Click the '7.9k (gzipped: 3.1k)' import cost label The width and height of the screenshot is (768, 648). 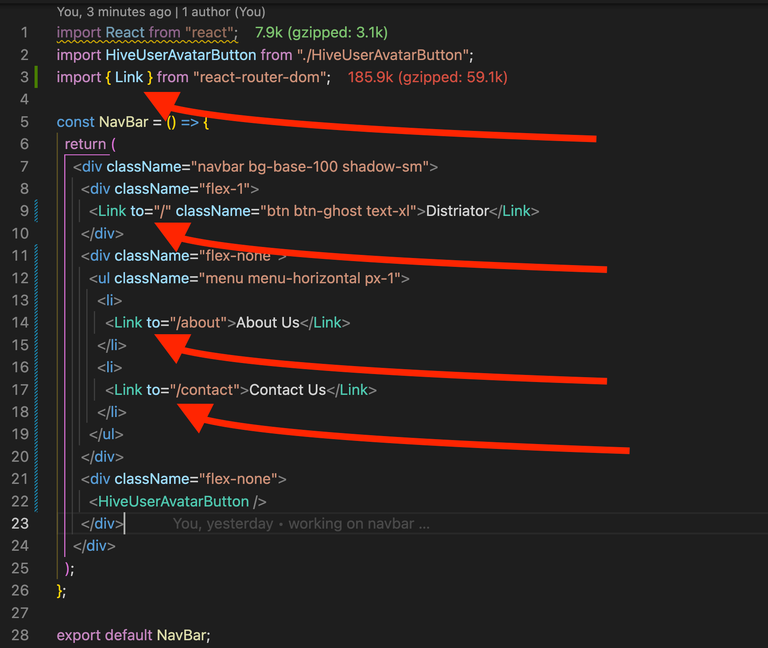[321, 33]
